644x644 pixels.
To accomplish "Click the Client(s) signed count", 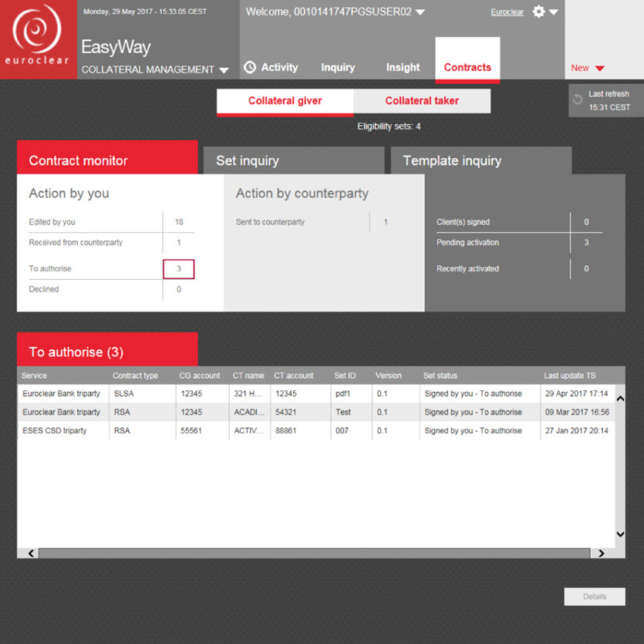I will coord(586,222).
